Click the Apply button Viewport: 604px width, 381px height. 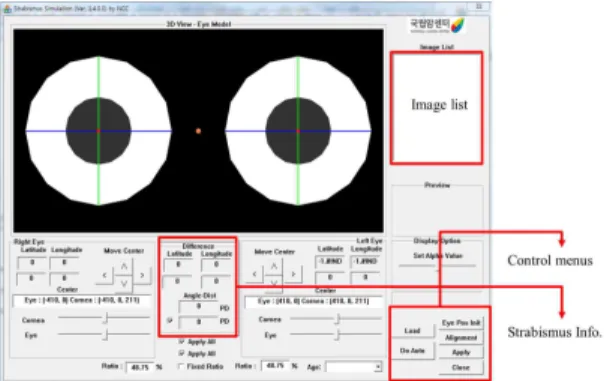click(461, 352)
